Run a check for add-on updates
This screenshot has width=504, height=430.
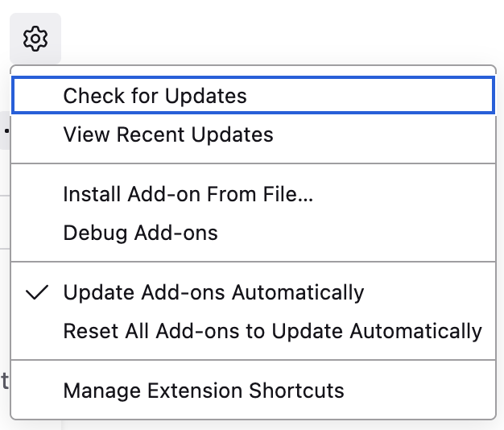click(155, 97)
